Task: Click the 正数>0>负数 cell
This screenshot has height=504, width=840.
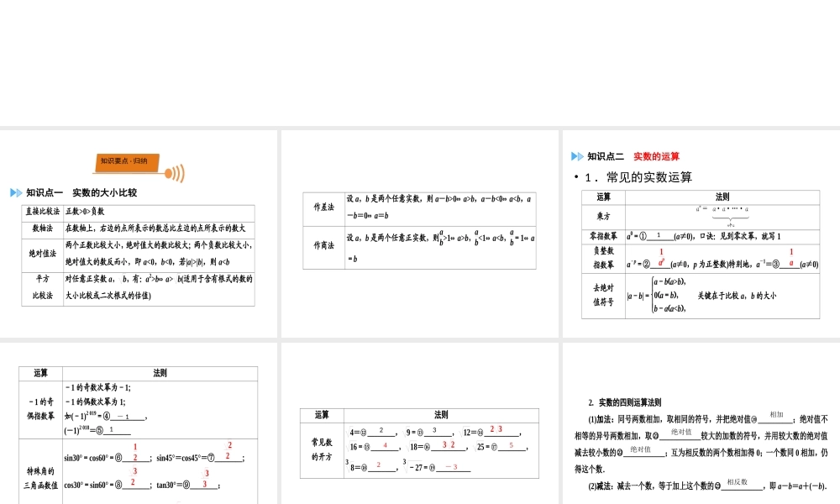Action: 159,212
